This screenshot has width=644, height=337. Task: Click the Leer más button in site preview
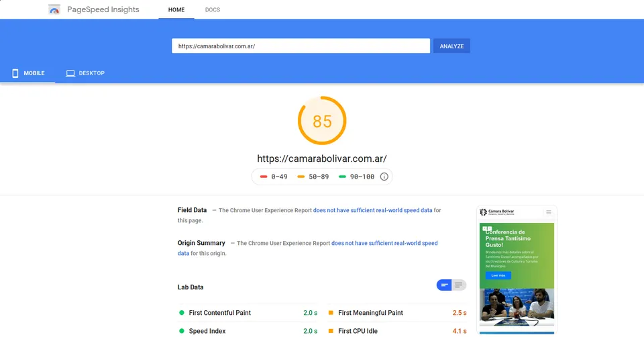pos(498,275)
